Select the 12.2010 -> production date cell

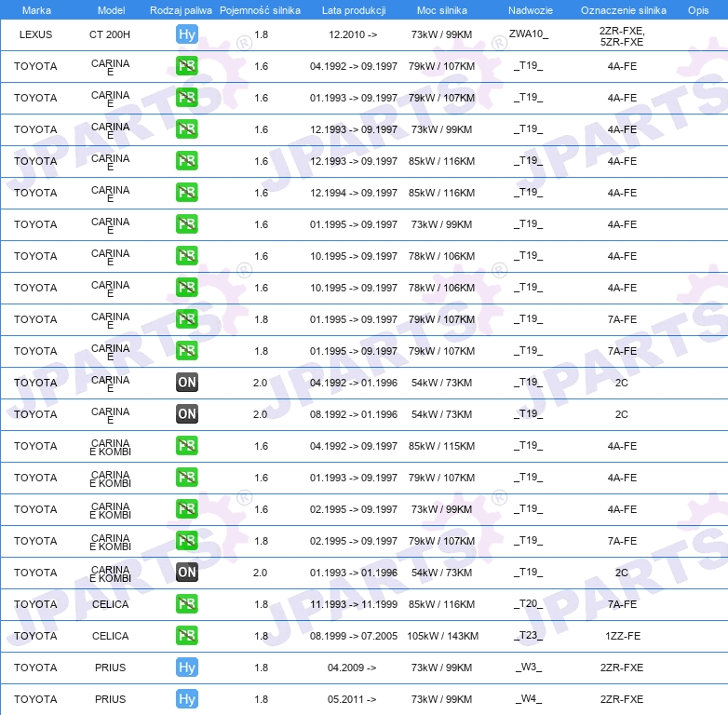click(353, 34)
